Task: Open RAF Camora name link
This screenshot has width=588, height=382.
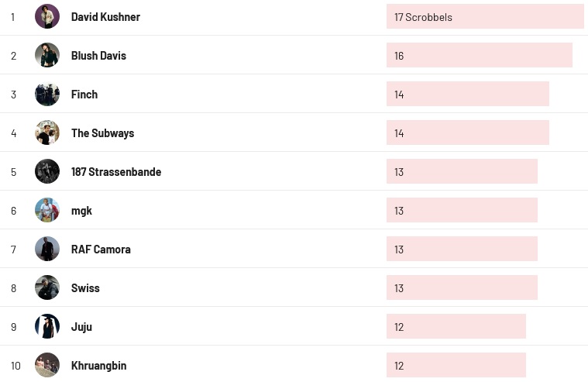Action: (101, 250)
